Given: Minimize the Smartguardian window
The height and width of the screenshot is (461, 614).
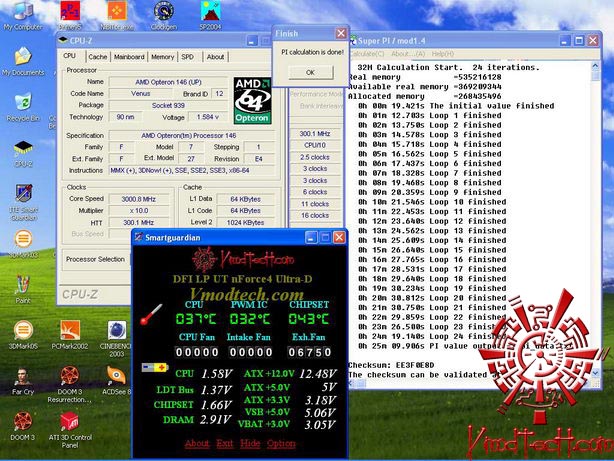Looking at the screenshot, I should (x=311, y=237).
